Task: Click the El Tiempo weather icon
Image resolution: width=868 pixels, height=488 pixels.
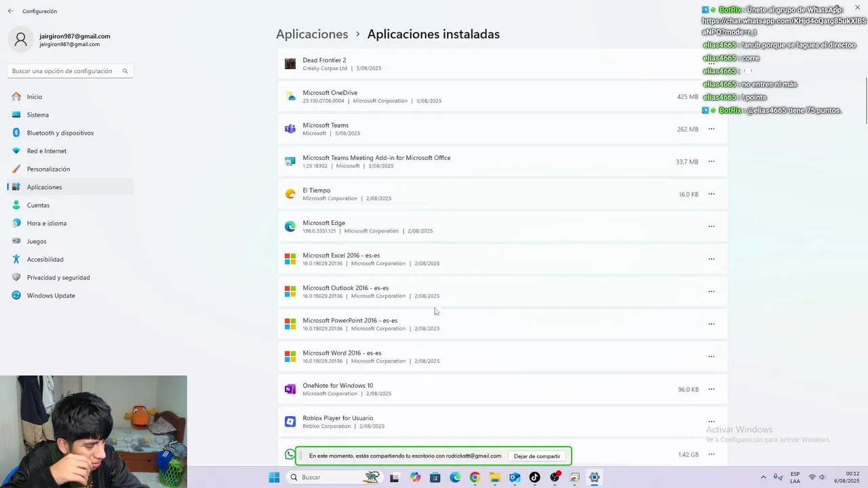Action: click(290, 194)
